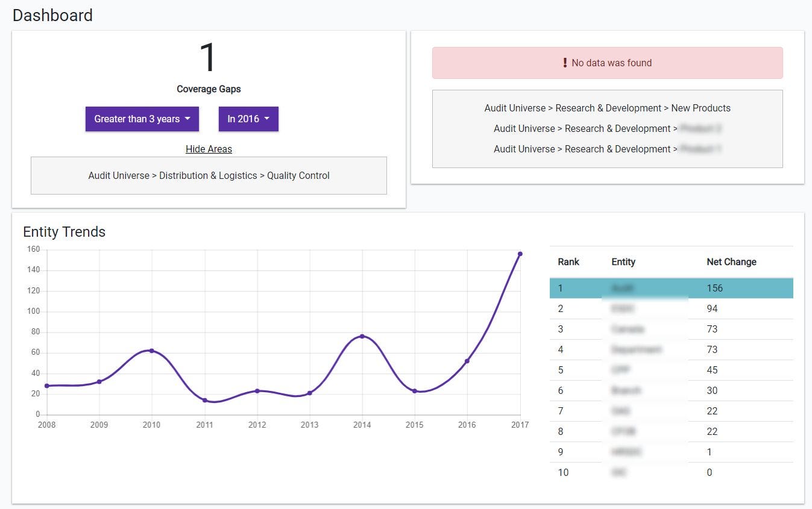Click the 2011 data point on the chart

[205, 400]
